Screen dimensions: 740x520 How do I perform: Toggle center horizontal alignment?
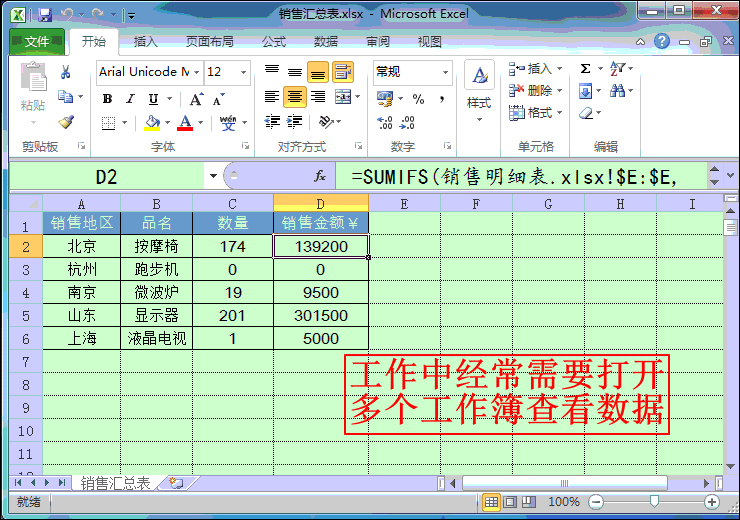tap(295, 97)
